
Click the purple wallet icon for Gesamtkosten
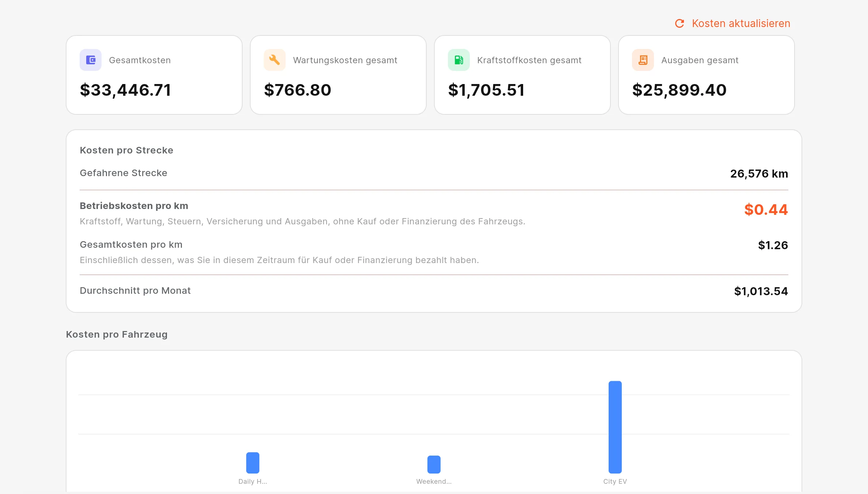click(91, 60)
